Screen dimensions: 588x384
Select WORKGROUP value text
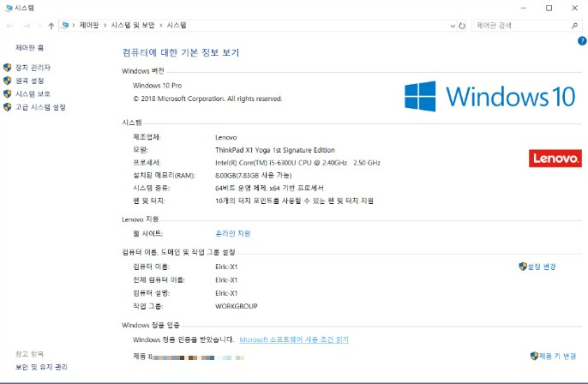point(237,306)
